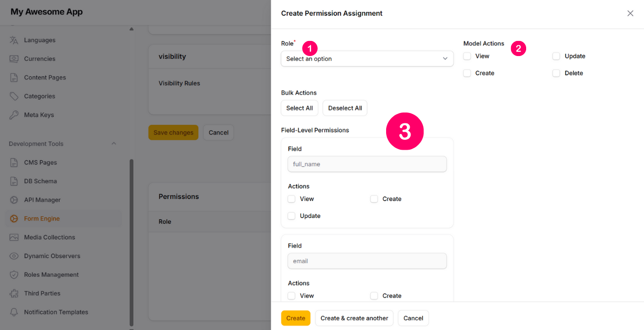644x330 pixels.
Task: Click the full_name field input
Action: point(367,164)
